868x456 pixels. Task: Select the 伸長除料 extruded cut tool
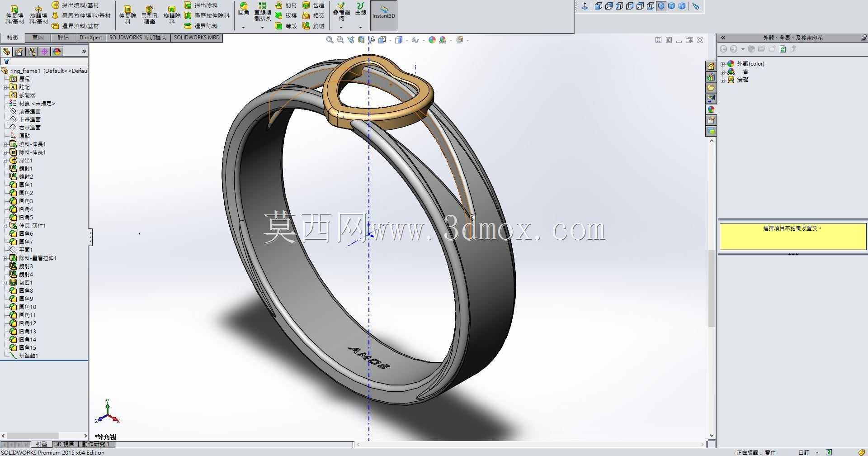(x=127, y=15)
